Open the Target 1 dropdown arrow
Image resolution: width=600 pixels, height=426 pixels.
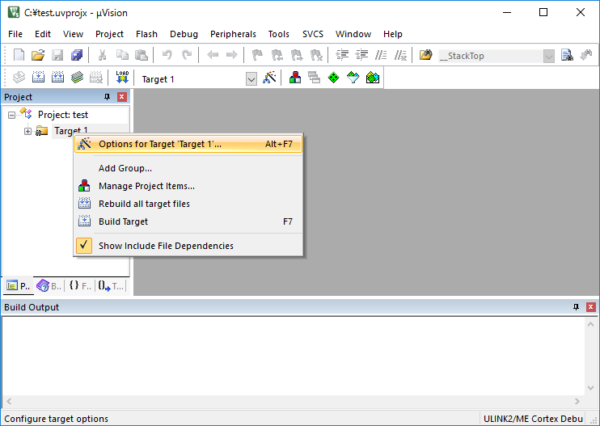coord(251,79)
